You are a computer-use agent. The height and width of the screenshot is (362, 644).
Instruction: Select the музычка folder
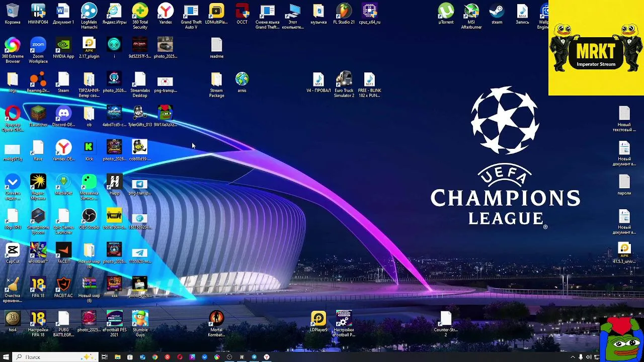coord(318,14)
